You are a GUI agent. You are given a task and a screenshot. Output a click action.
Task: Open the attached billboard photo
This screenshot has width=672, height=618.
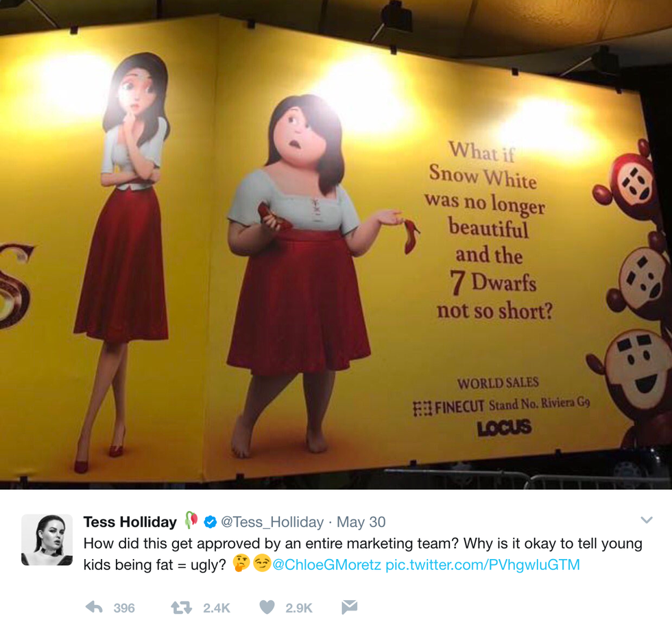click(336, 244)
